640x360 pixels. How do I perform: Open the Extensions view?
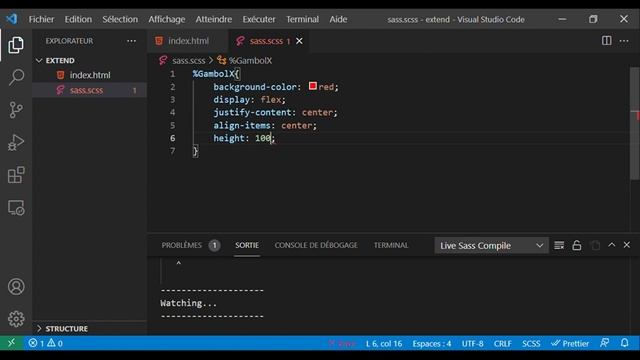click(x=16, y=175)
